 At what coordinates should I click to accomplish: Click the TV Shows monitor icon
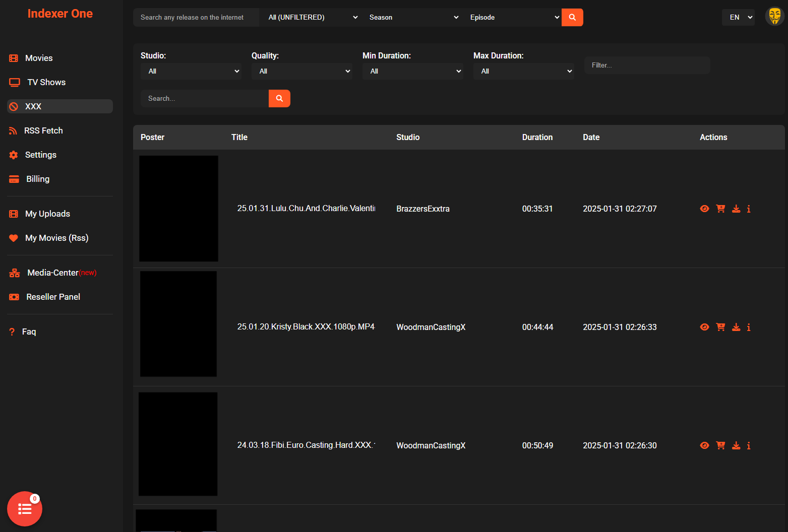pyautogui.click(x=15, y=82)
